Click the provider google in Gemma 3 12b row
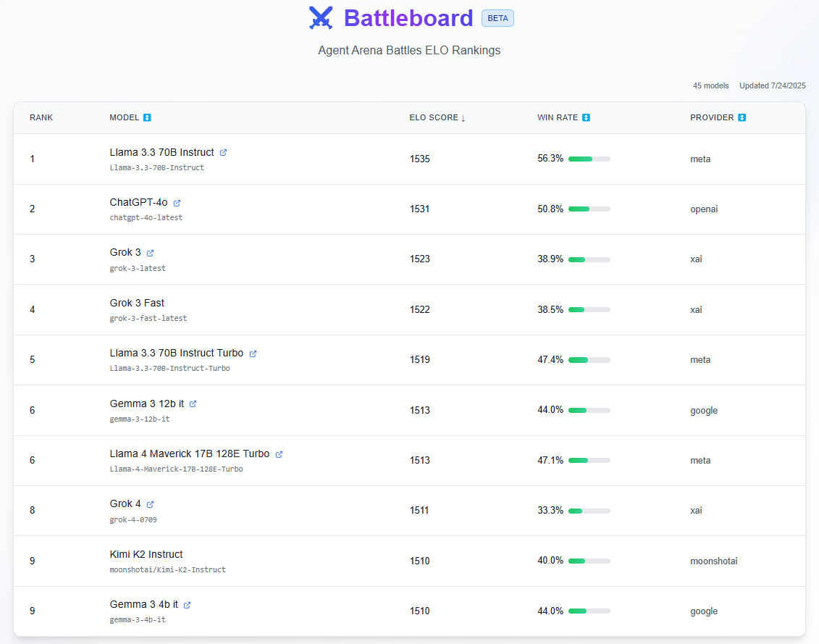This screenshot has height=644, width=819. pyautogui.click(x=704, y=411)
